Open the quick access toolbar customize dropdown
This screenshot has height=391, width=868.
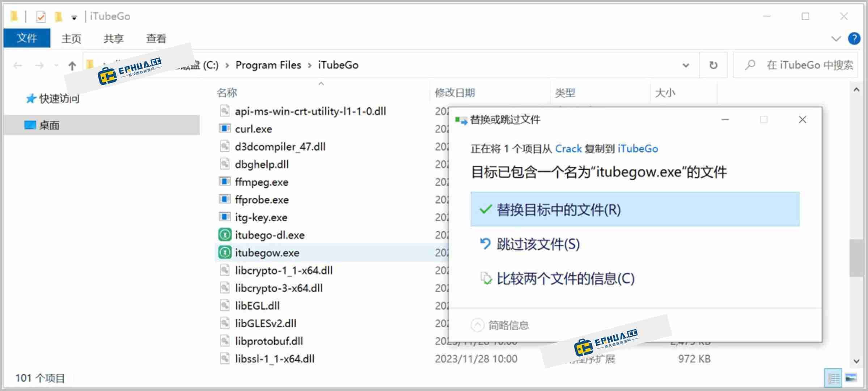click(74, 18)
